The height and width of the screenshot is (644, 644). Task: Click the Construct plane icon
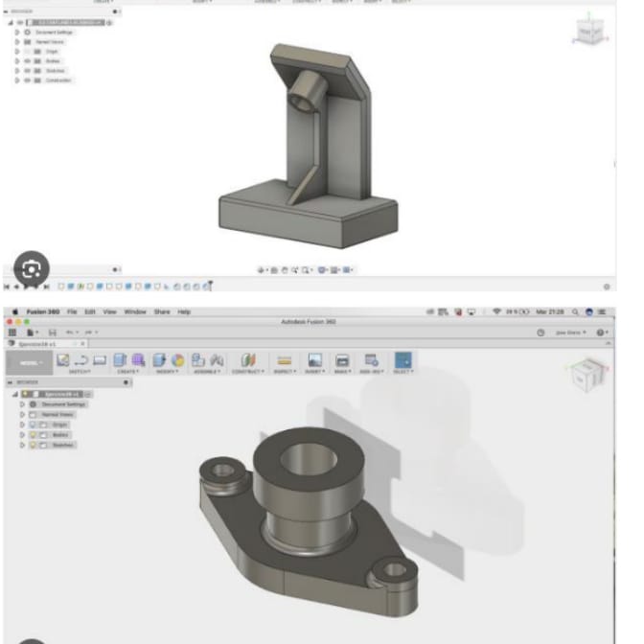pyautogui.click(x=248, y=361)
